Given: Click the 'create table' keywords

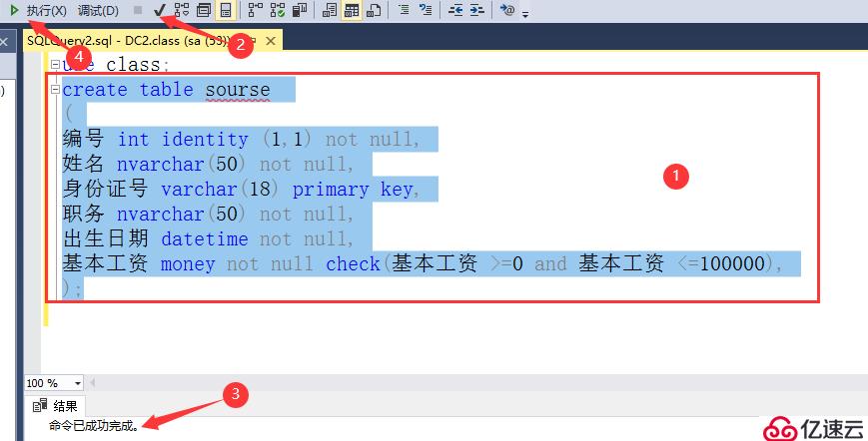Looking at the screenshot, I should click(128, 90).
